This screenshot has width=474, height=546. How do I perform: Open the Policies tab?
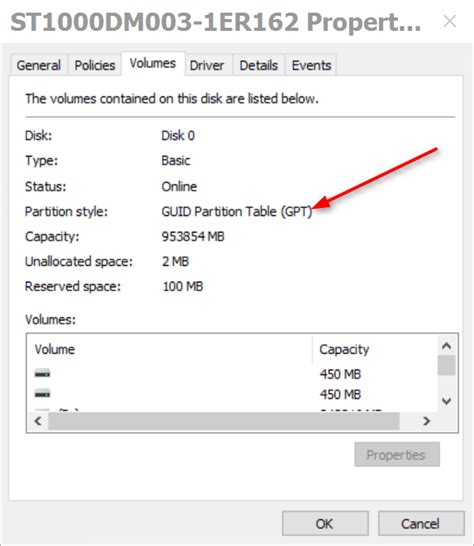(95, 65)
